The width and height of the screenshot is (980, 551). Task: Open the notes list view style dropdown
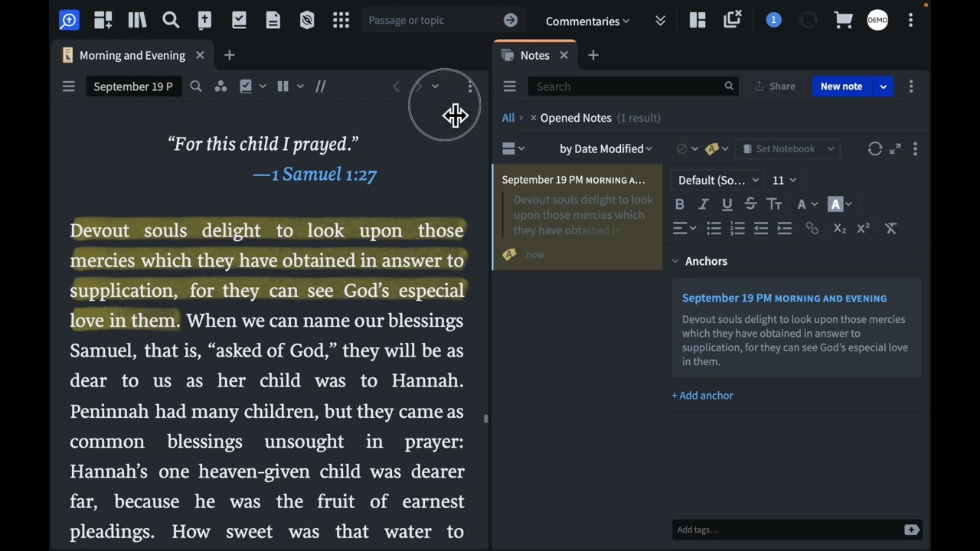tap(513, 149)
